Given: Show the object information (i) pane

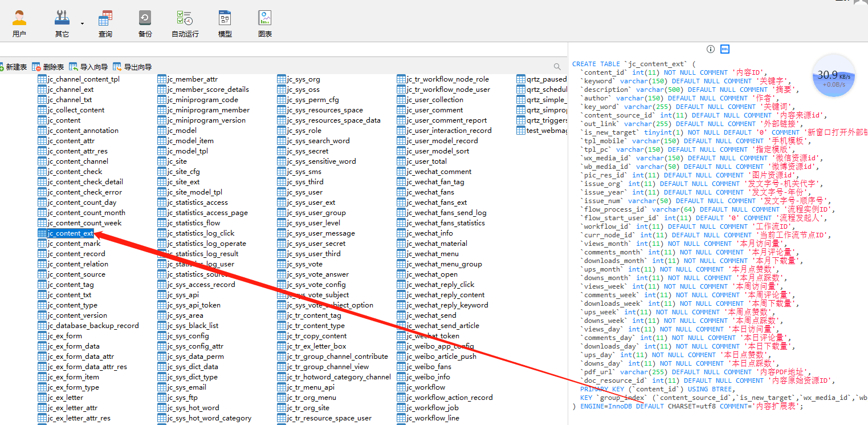Looking at the screenshot, I should 711,49.
